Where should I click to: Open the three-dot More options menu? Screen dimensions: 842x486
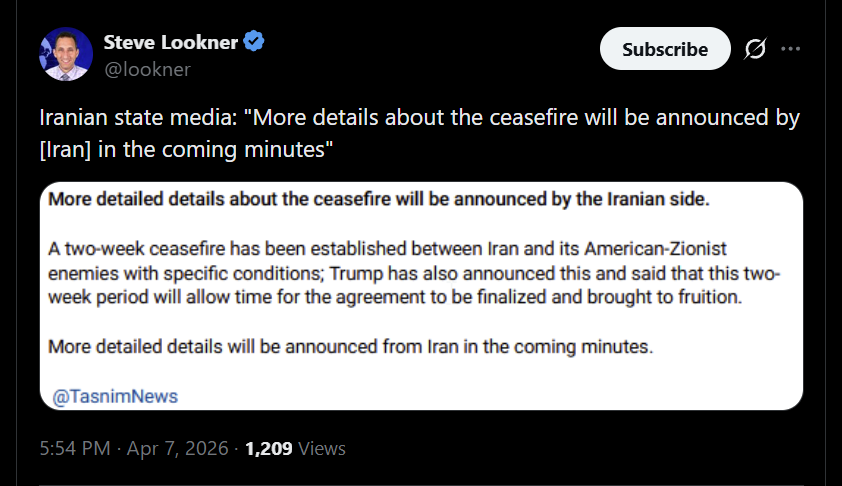tap(791, 49)
